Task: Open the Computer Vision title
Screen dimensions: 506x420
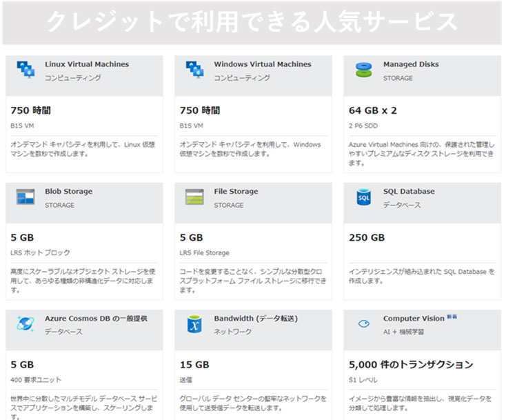Action: click(414, 319)
